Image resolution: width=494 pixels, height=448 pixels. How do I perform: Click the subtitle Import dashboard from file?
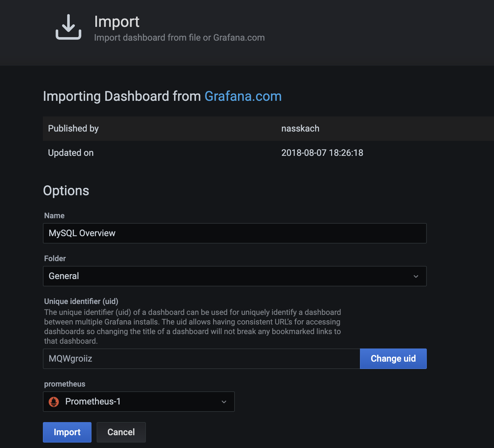[179, 38]
